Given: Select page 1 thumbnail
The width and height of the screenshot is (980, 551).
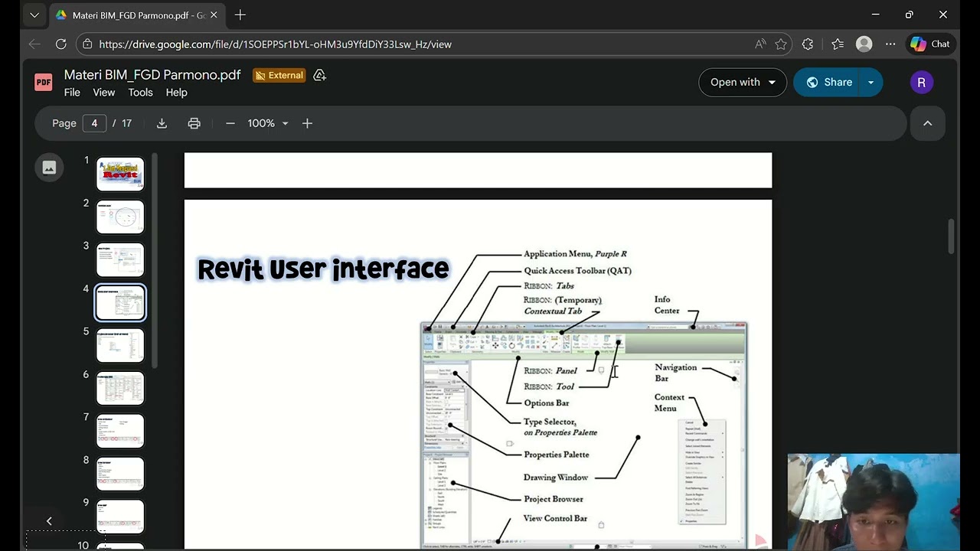Looking at the screenshot, I should pyautogui.click(x=120, y=174).
